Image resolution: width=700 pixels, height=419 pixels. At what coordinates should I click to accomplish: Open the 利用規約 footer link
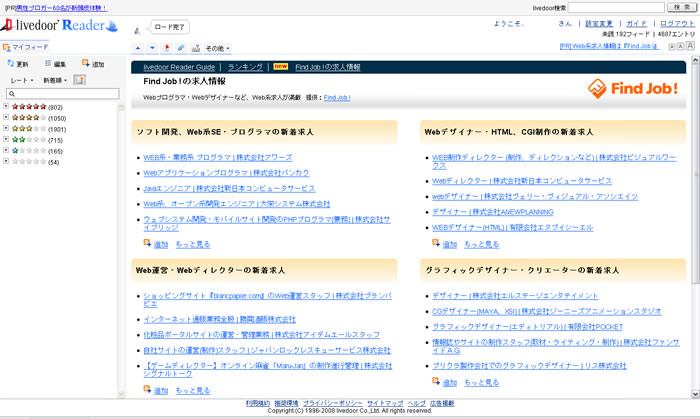point(258,403)
